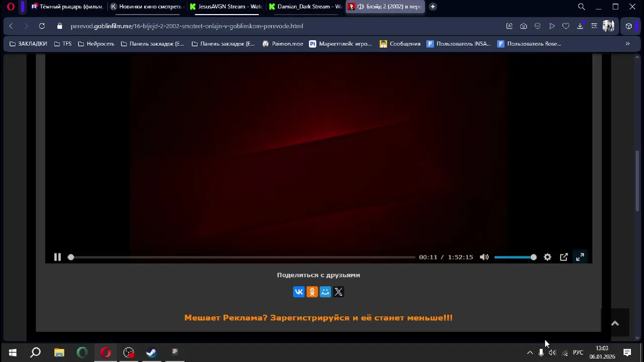Image resolution: width=644 pixels, height=362 pixels.
Task: Switch to 'Тёмный рыцарь' tab
Action: tap(67, 7)
